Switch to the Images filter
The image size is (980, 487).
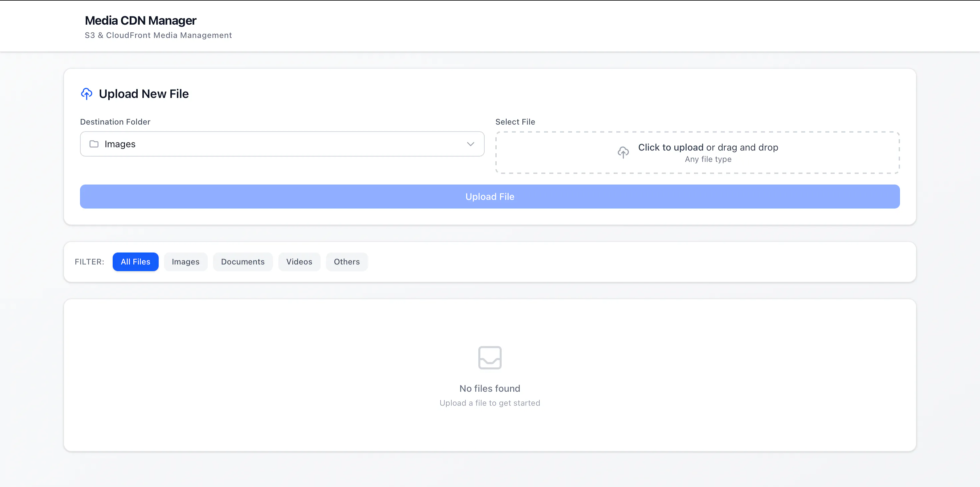point(185,261)
